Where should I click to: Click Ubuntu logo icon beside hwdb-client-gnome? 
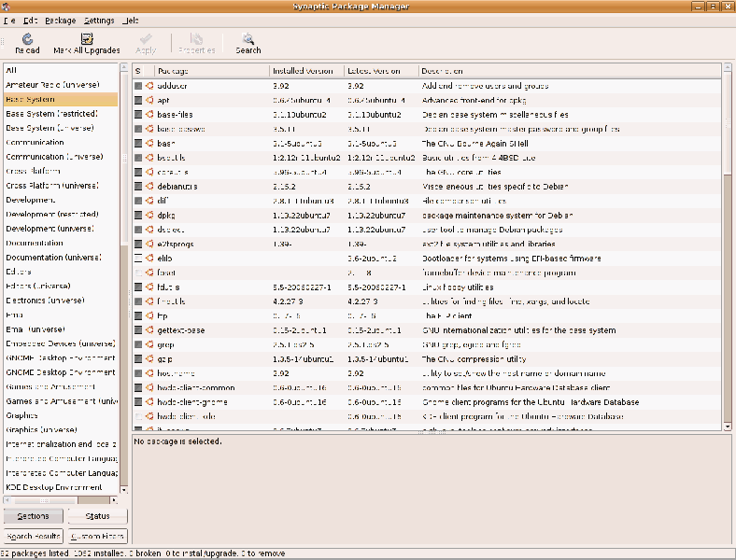pos(149,402)
